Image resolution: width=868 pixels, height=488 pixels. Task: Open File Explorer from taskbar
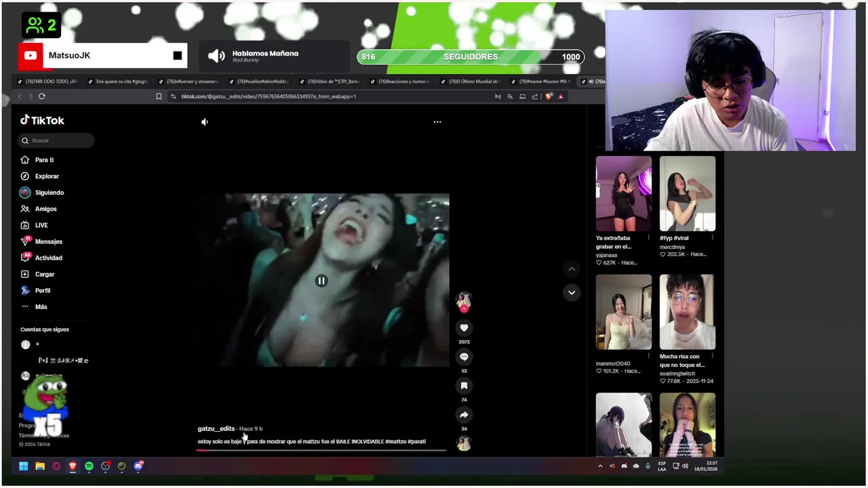(40, 466)
